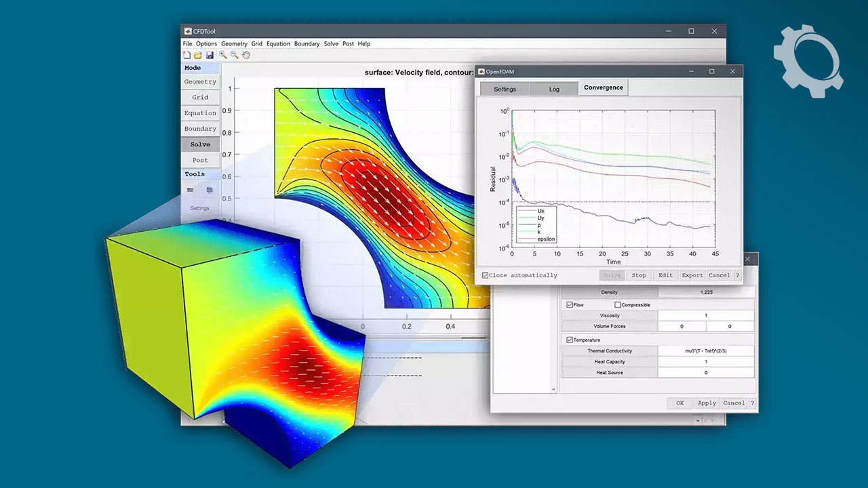Enable the Compressible checkbox
The image size is (868, 488).
(617, 305)
